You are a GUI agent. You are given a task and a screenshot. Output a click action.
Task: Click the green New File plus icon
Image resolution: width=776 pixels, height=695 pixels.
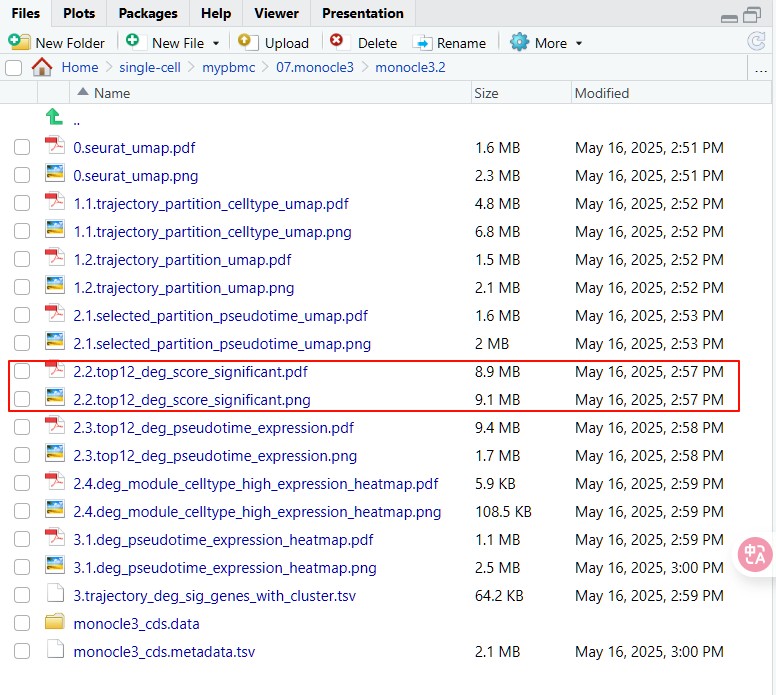[133, 41]
